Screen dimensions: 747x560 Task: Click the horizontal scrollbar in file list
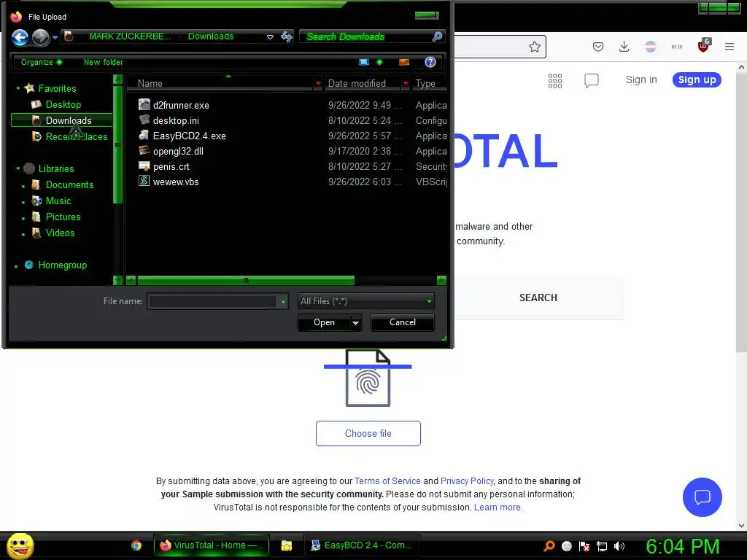point(245,280)
